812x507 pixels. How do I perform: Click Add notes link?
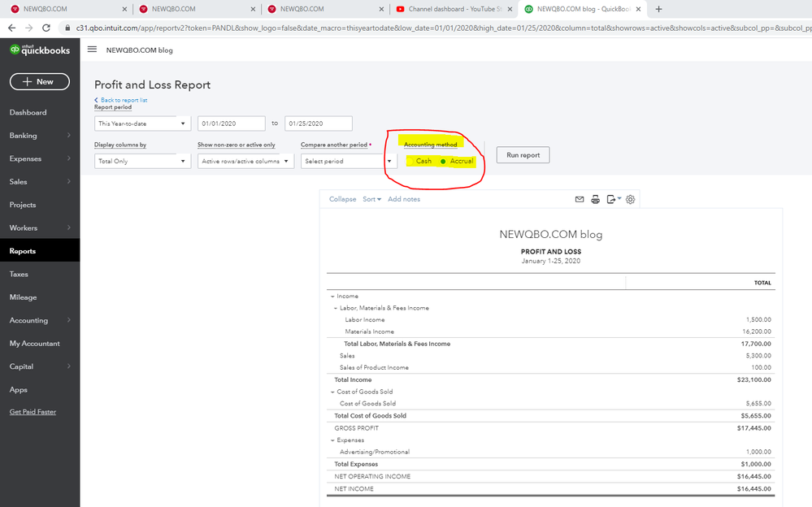coord(404,199)
